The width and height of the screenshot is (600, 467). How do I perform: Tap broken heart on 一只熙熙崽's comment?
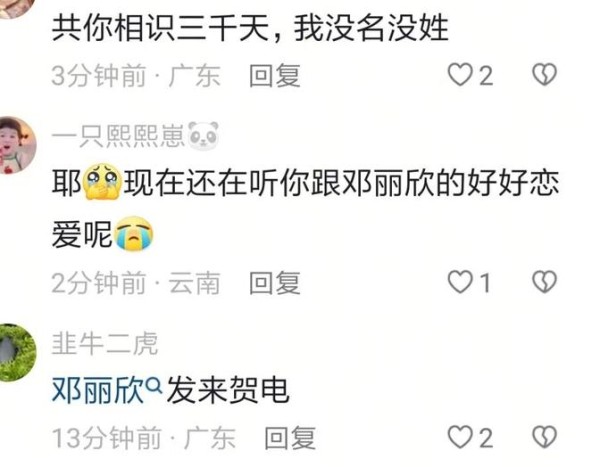point(545,282)
